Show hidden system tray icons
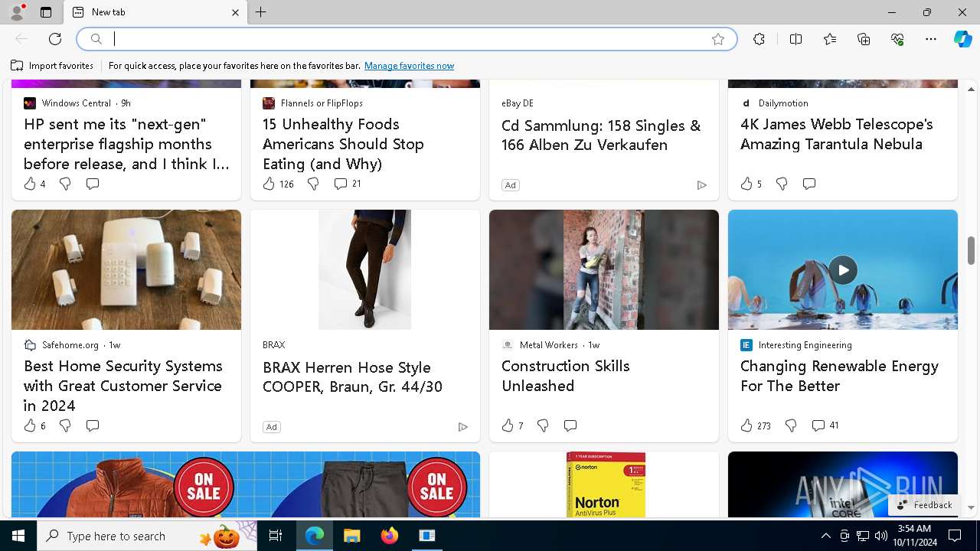Image resolution: width=980 pixels, height=551 pixels. tap(825, 536)
